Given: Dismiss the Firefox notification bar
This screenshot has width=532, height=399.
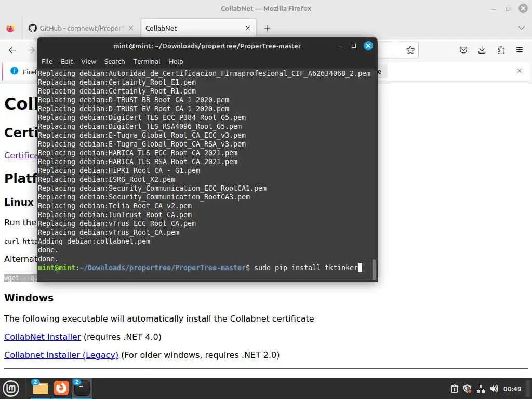Looking at the screenshot, I should pyautogui.click(x=520, y=71).
